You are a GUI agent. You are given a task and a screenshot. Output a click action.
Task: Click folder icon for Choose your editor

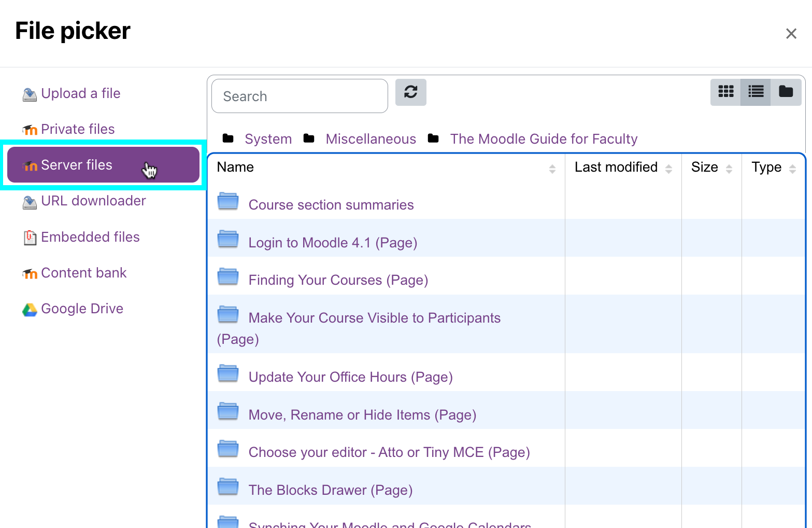click(x=228, y=449)
